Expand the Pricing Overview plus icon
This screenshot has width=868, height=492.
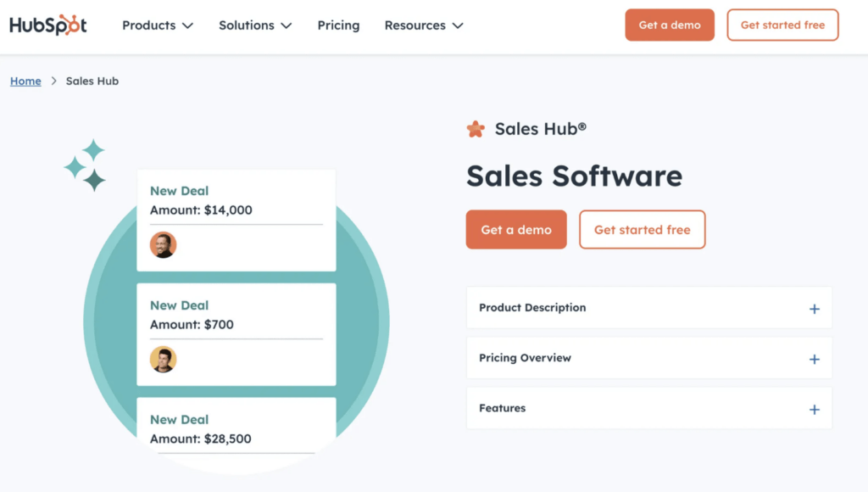(814, 359)
